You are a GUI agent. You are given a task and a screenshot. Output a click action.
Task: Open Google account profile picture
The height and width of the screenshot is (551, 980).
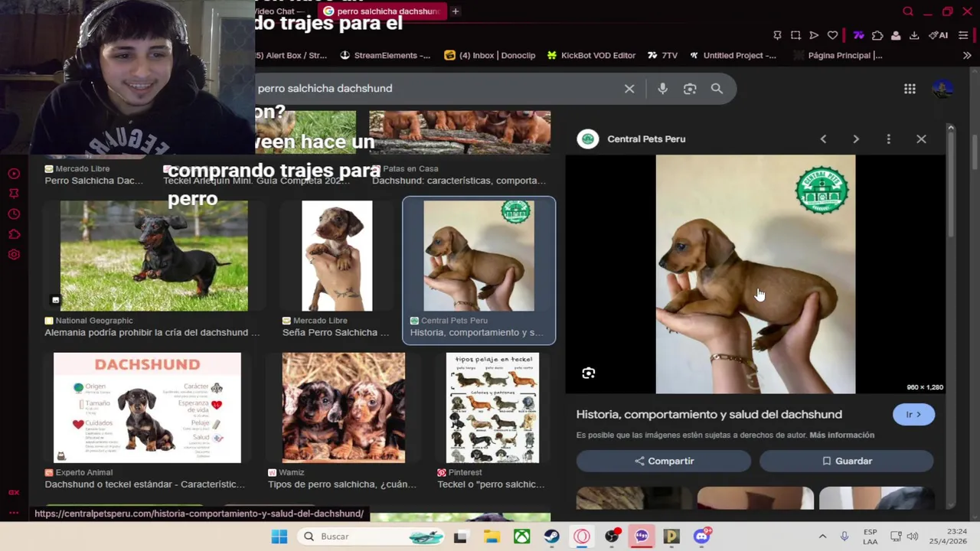[942, 89]
